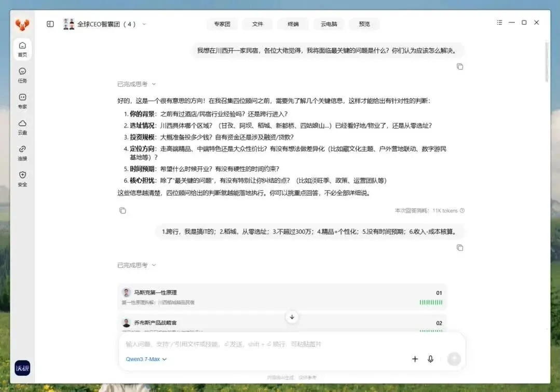
Task: Copy the first user message about 川西民宿
Action: (460, 67)
